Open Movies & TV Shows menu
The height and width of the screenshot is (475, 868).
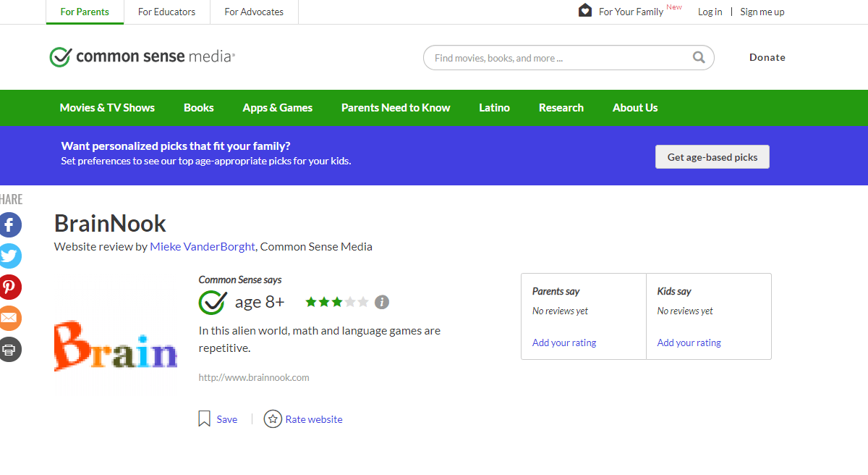click(x=107, y=107)
